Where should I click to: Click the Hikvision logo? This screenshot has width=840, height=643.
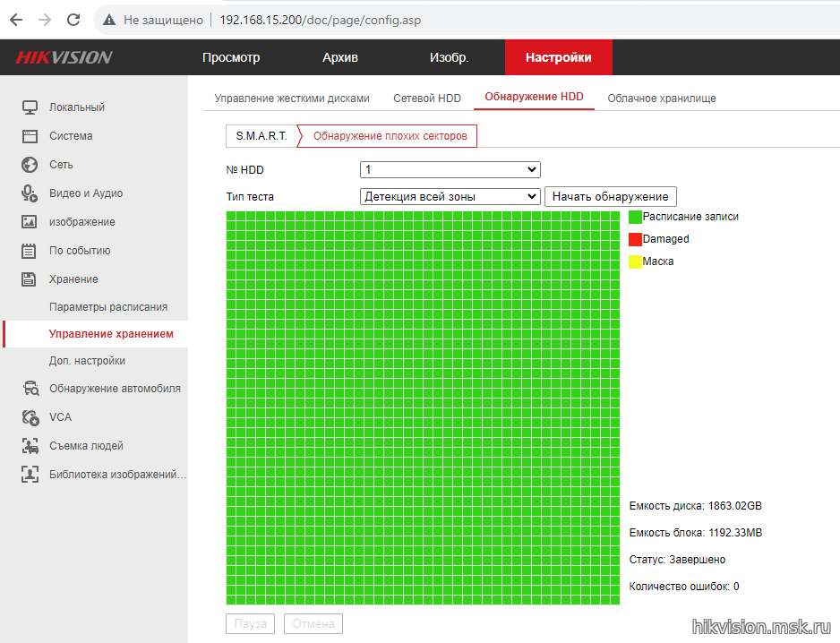[x=64, y=57]
